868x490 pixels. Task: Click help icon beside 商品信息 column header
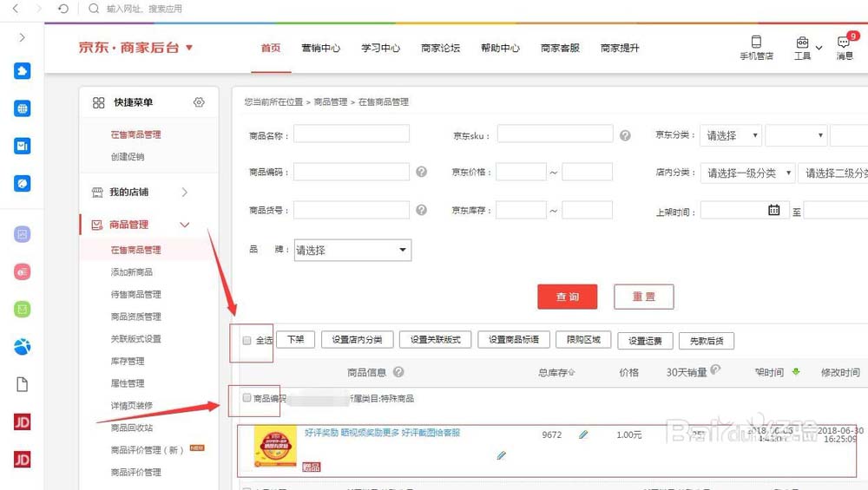(398, 372)
